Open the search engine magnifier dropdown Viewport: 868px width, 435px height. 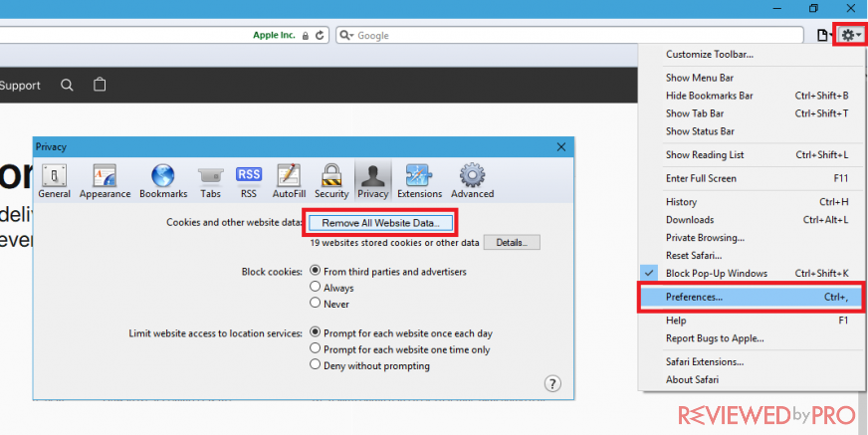pyautogui.click(x=346, y=36)
